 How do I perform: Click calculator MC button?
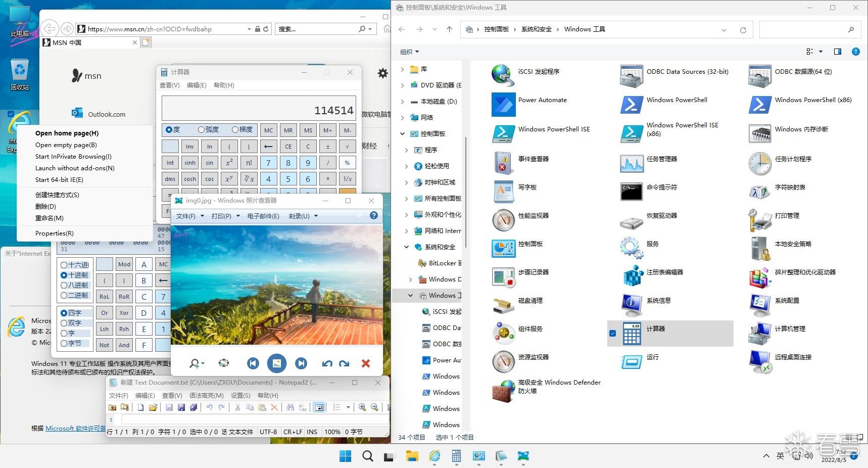pyautogui.click(x=268, y=130)
